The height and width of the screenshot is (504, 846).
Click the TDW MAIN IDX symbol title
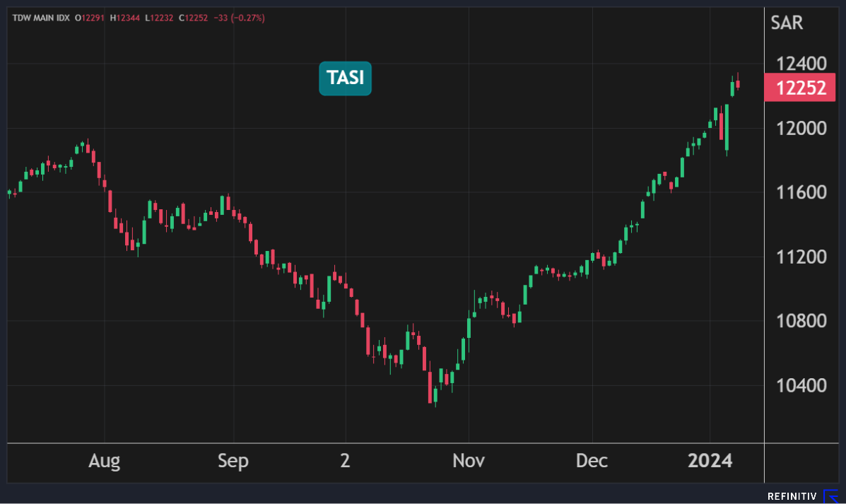pyautogui.click(x=40, y=18)
